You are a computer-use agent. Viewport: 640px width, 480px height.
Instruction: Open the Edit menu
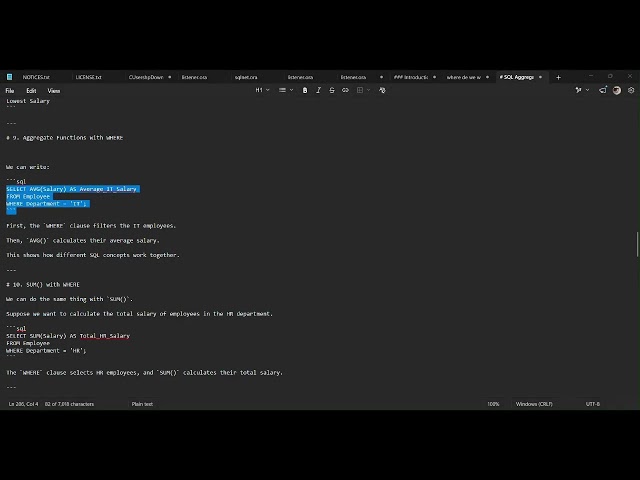tap(31, 91)
